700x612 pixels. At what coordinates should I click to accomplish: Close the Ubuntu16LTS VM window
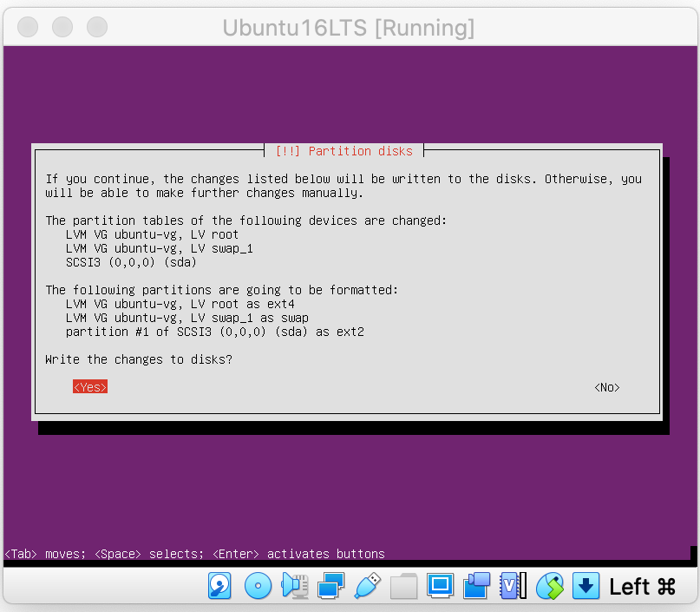(x=29, y=27)
